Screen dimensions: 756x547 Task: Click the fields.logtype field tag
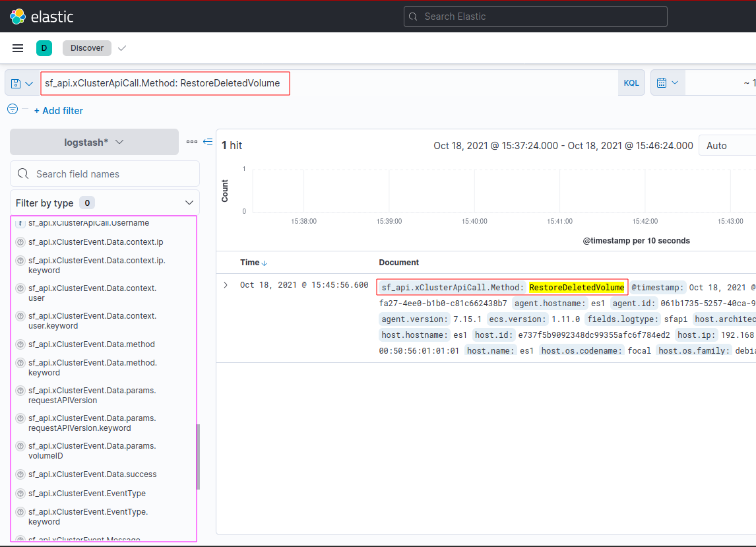623,319
